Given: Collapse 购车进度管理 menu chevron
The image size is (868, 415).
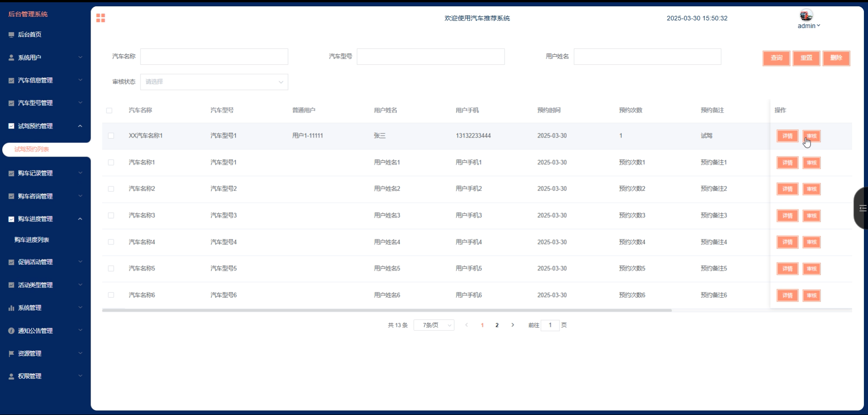Looking at the screenshot, I should (80, 219).
